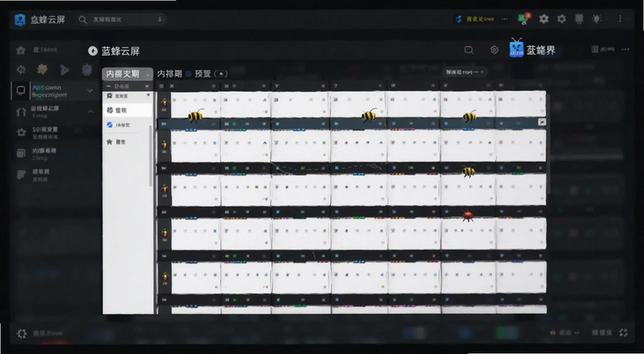
Task: Click the round plus icon beside 蓝蜂云屏 title
Action: pyautogui.click(x=93, y=51)
